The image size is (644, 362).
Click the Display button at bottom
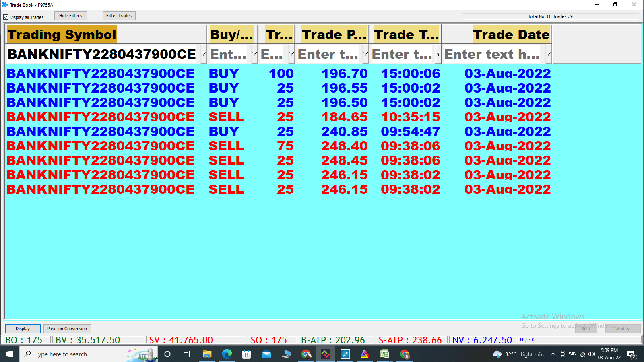point(23,329)
